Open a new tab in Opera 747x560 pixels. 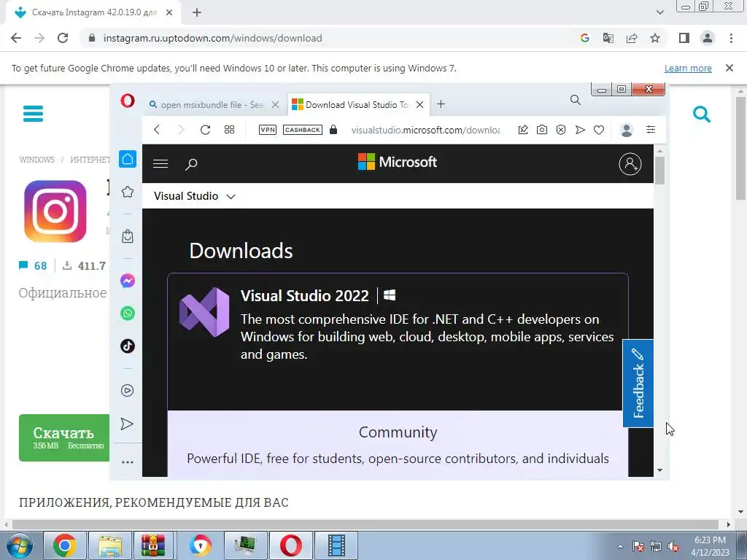pos(441,104)
